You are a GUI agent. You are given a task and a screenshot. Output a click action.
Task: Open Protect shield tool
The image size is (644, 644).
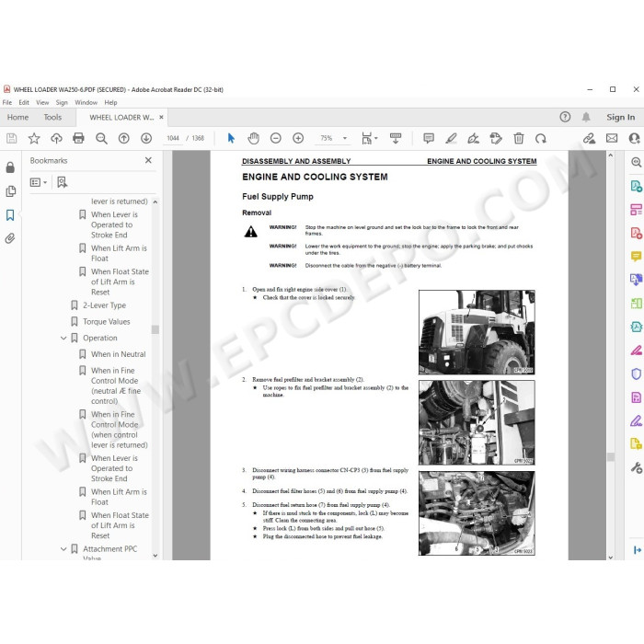636,374
